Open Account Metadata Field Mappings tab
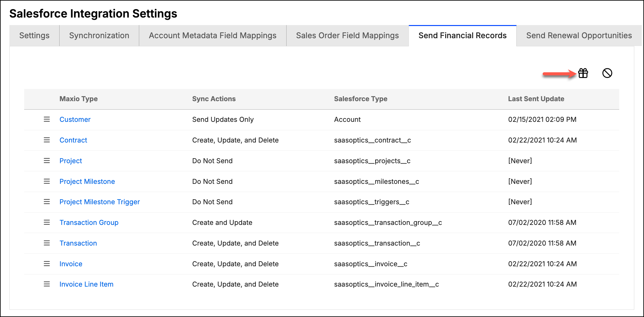Screen dimensions: 644x317 point(213,36)
